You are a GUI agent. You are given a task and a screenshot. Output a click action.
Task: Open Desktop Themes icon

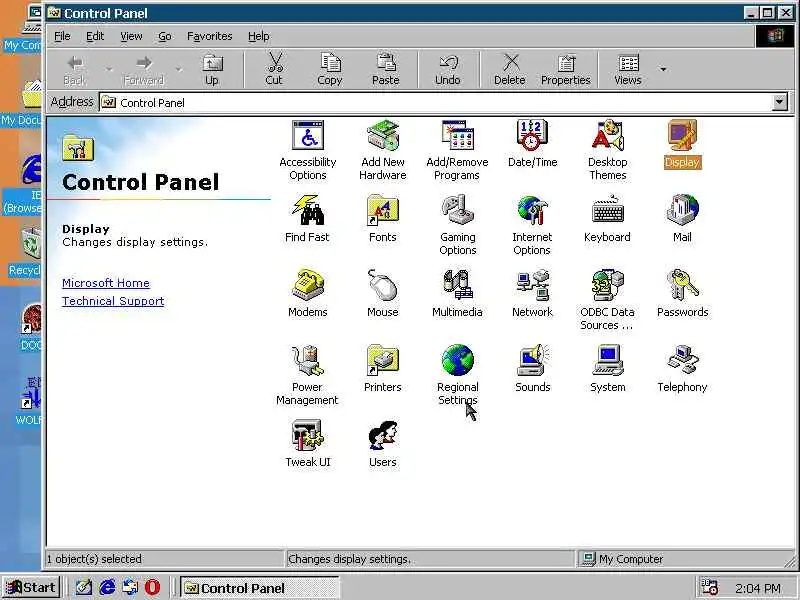coord(607,150)
